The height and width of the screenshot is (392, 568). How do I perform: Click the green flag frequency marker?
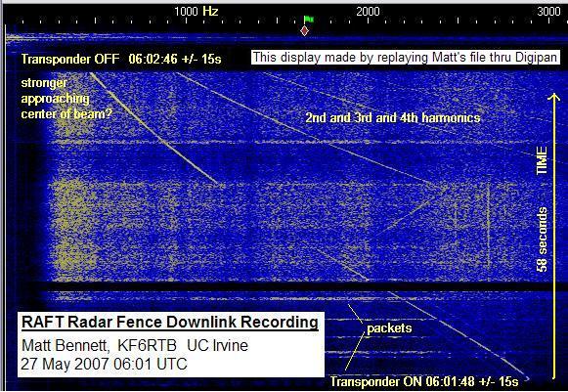(308, 20)
